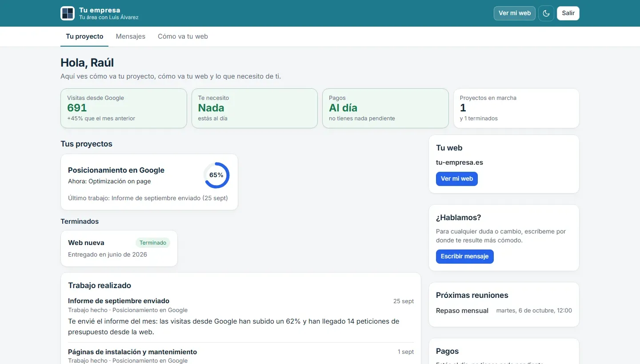Click the Entregado en junio de 2026 text

pos(108,255)
